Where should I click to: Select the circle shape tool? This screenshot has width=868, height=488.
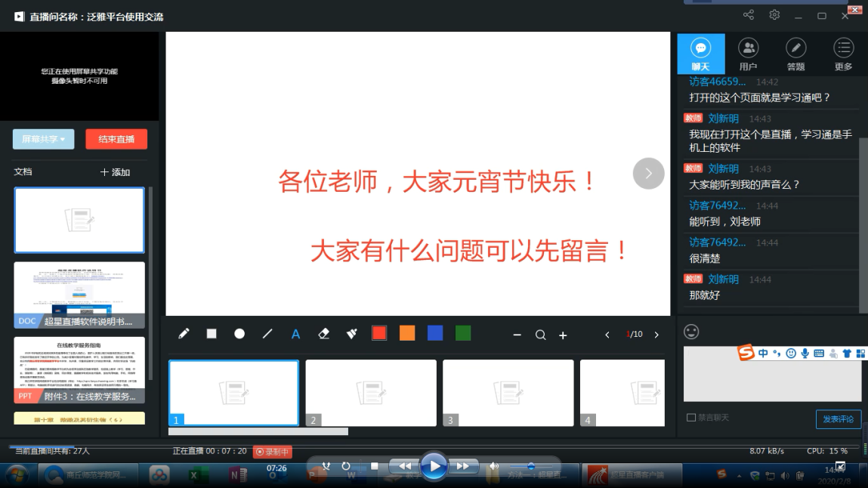coord(239,334)
